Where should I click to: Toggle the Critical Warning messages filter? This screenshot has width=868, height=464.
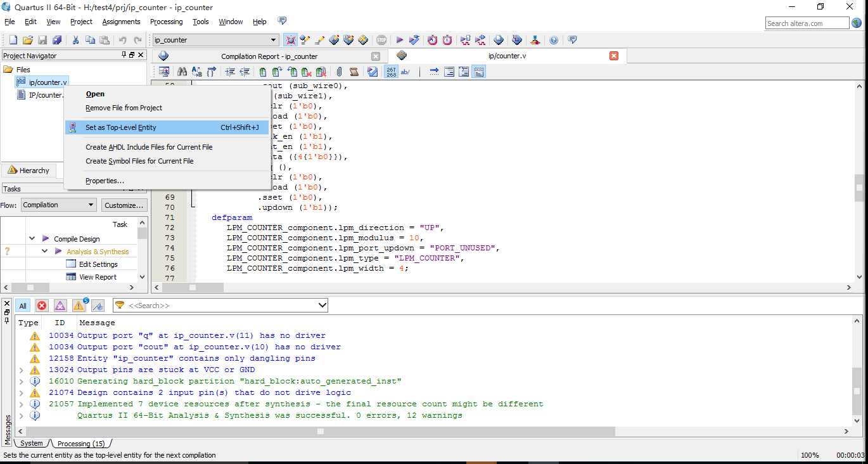pos(60,306)
